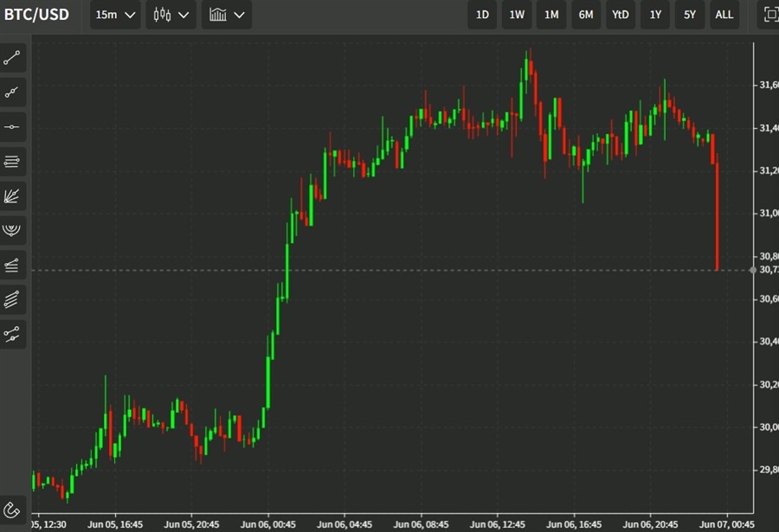This screenshot has width=779, height=532.
Task: Click the current price marker on axis
Action: click(x=765, y=270)
